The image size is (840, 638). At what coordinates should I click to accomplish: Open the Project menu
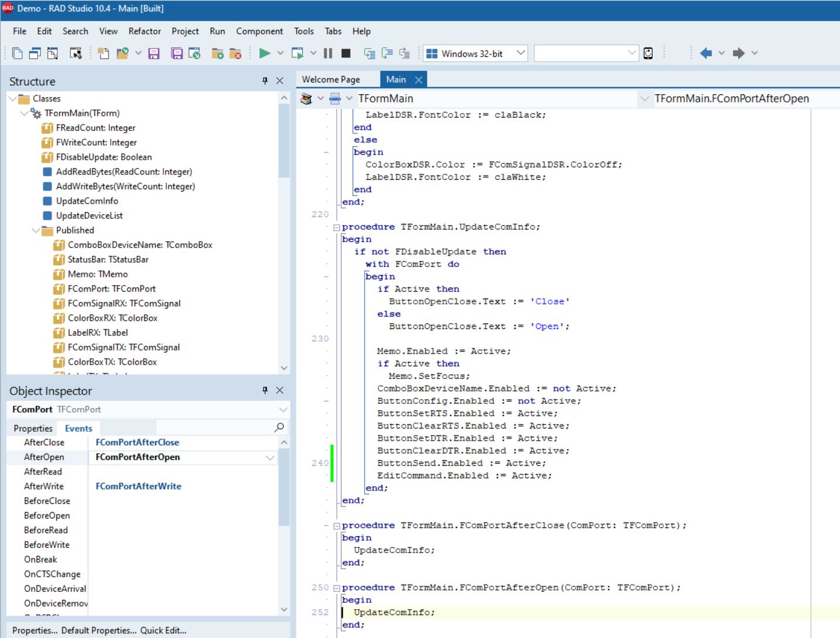coord(185,31)
